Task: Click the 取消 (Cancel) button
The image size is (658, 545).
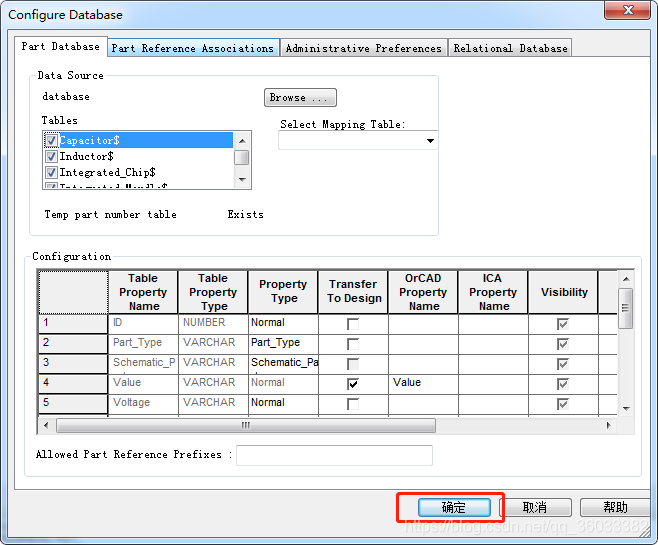Action: (535, 508)
